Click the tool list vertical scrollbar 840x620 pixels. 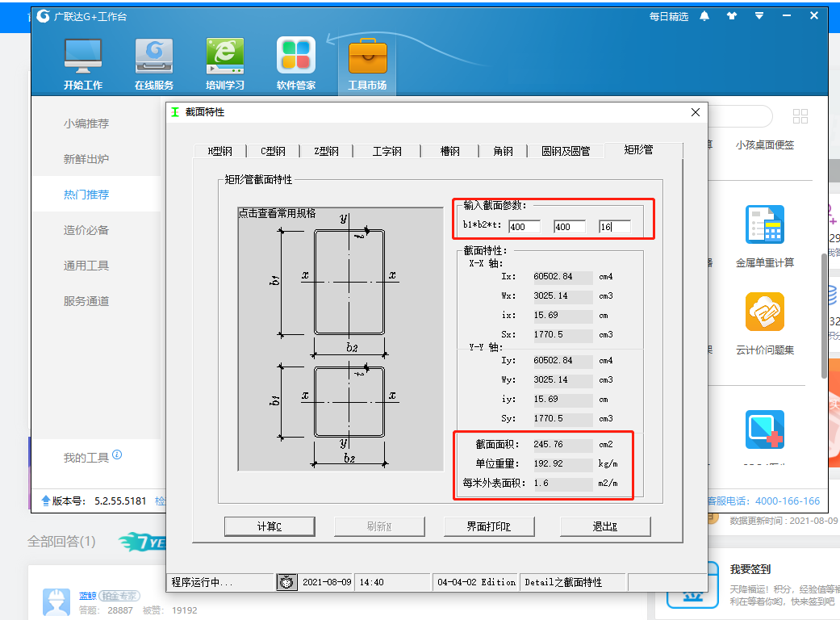[824, 316]
